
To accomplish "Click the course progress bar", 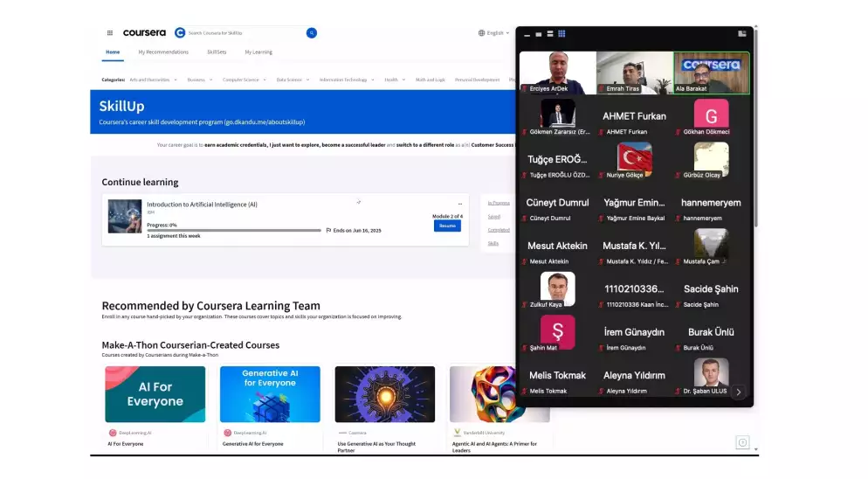I will pos(234,230).
